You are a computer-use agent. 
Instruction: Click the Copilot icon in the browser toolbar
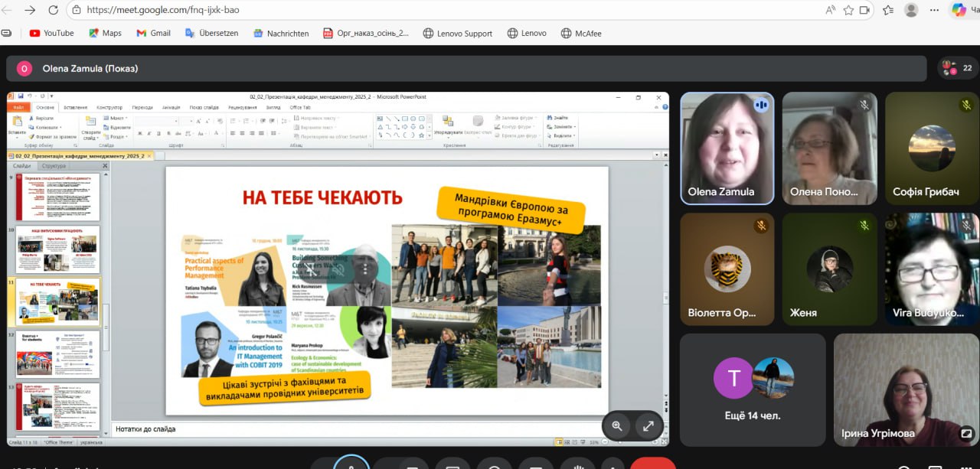[x=959, y=10]
